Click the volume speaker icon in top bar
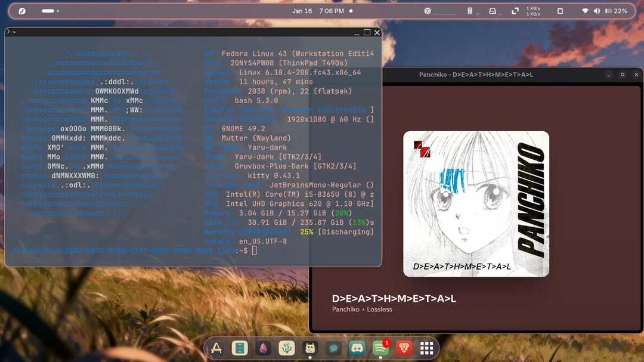Viewport: 644px width, 362px height. (x=597, y=11)
